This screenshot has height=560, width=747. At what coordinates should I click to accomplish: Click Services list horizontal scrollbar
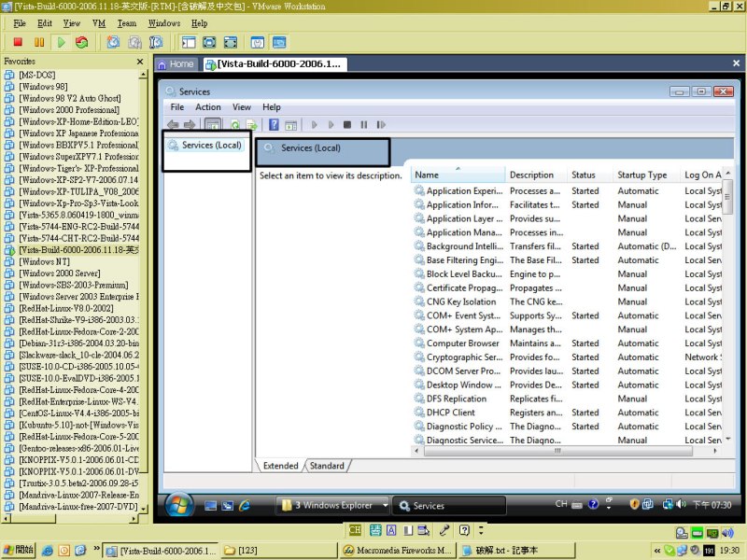coord(557,451)
